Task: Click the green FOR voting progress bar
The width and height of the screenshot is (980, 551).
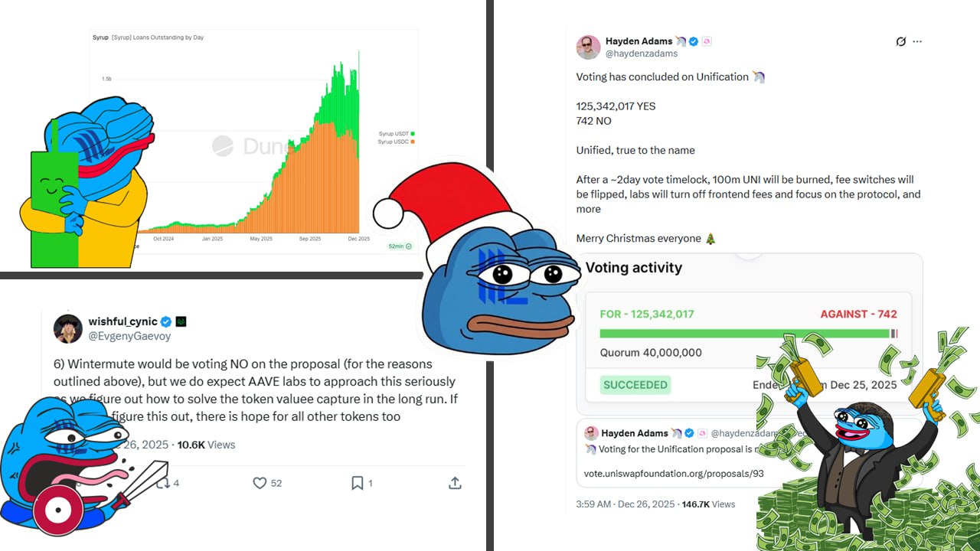Action: (x=743, y=334)
